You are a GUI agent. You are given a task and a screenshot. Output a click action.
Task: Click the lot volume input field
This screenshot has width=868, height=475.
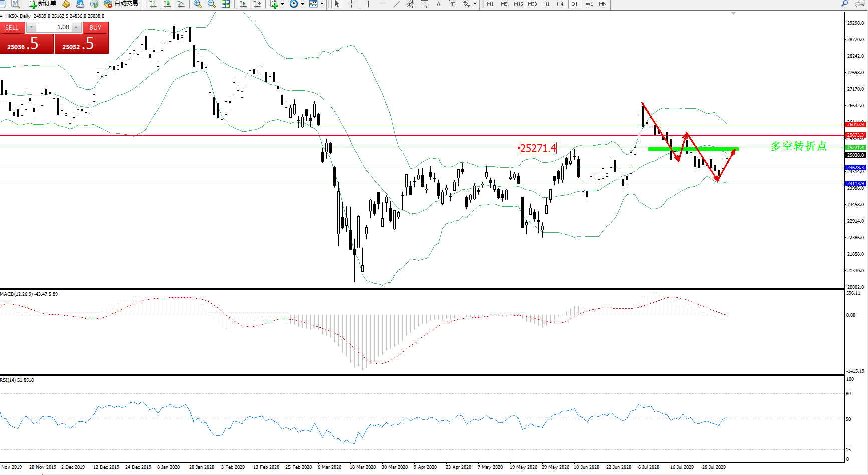click(54, 28)
